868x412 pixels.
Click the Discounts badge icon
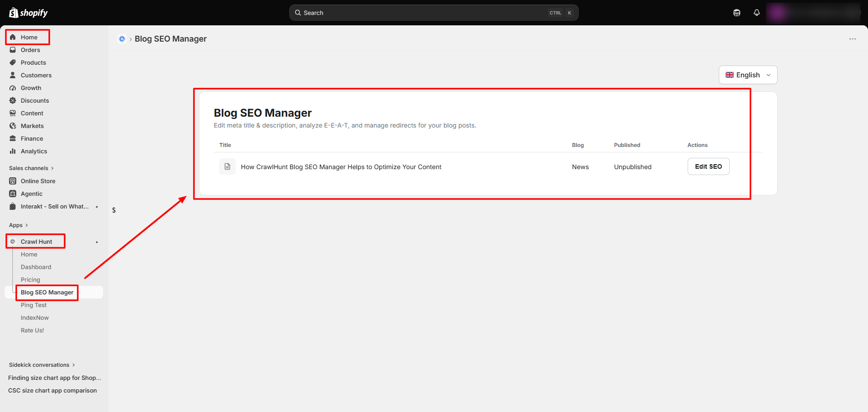click(13, 100)
